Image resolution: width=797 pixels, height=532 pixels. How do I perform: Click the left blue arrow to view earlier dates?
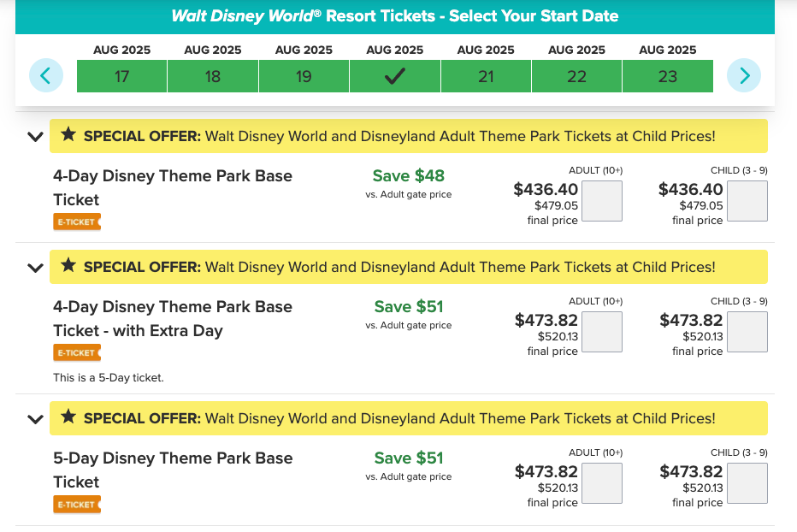(x=46, y=75)
